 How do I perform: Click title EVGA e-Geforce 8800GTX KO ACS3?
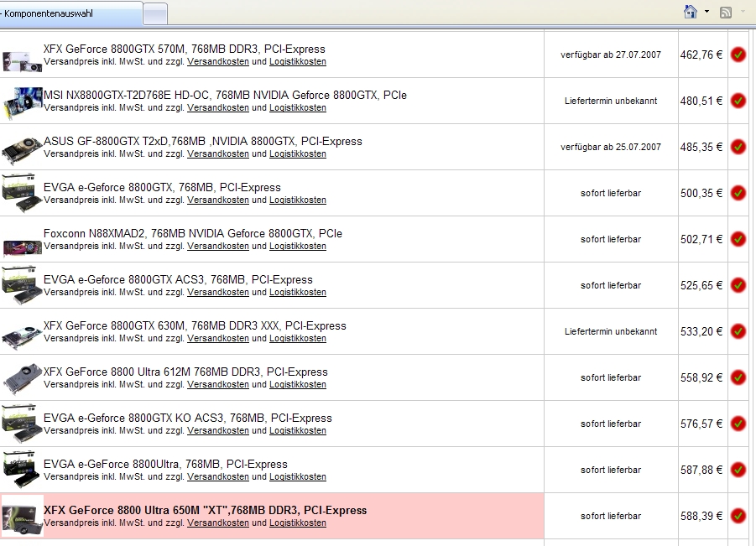click(x=188, y=419)
